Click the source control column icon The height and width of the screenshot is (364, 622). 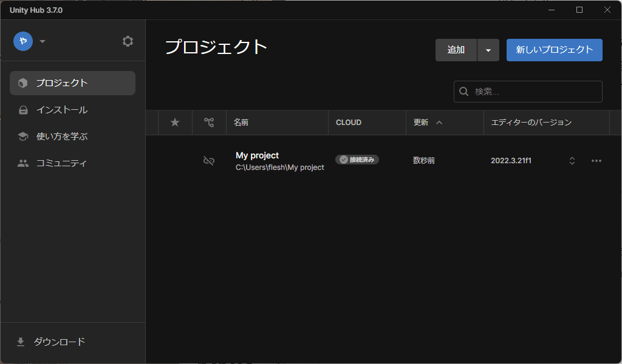tap(209, 123)
